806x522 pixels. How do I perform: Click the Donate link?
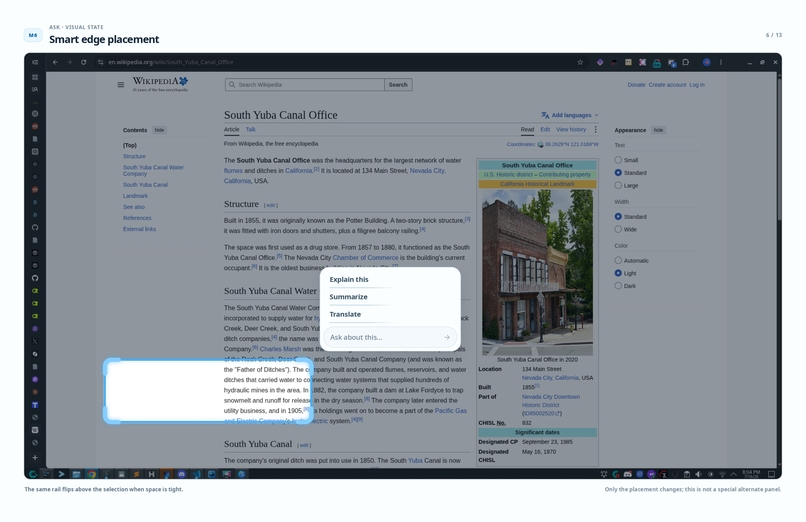(x=636, y=85)
